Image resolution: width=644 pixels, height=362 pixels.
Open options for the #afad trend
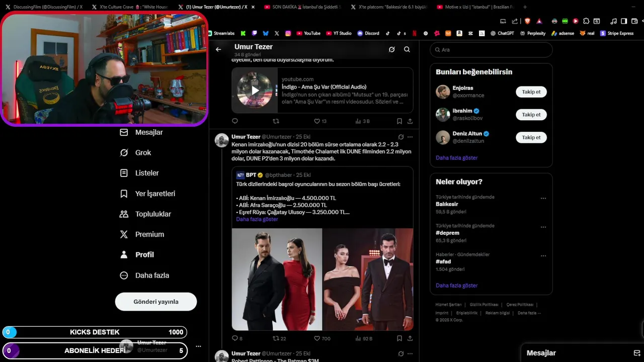(x=543, y=255)
